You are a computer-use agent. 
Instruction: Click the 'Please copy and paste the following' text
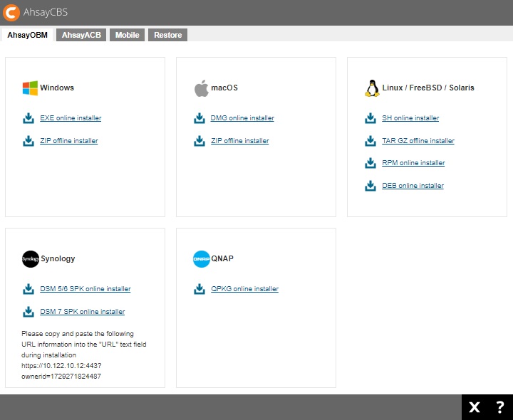click(78, 334)
